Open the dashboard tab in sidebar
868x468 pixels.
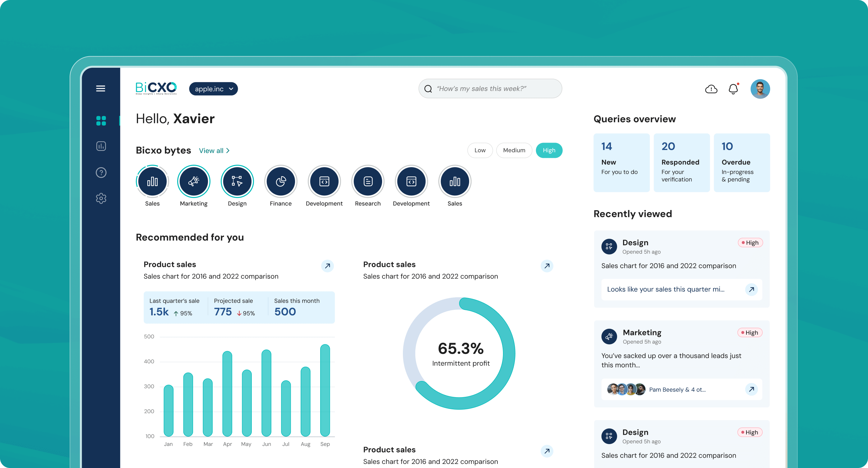pyautogui.click(x=101, y=121)
